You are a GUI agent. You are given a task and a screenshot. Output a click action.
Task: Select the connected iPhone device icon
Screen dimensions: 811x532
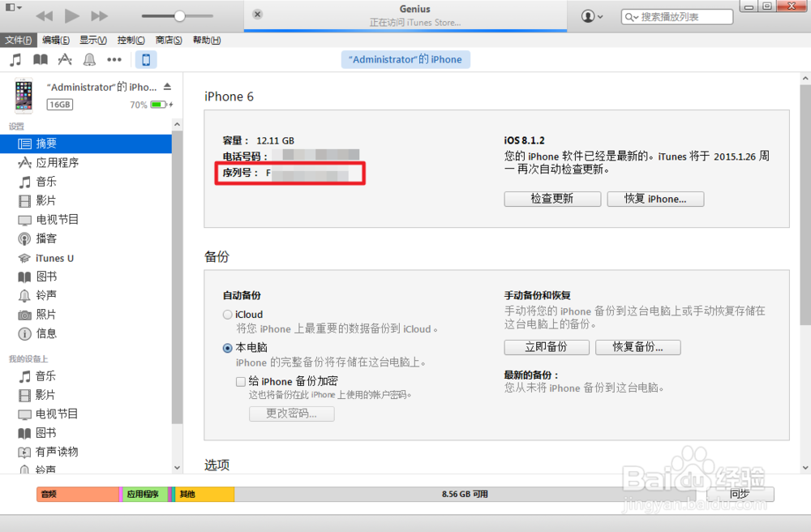[x=145, y=59]
